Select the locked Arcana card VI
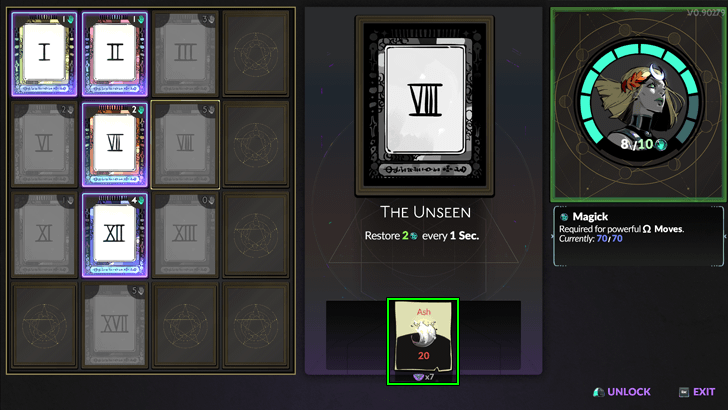The height and width of the screenshot is (410, 728). [44, 144]
